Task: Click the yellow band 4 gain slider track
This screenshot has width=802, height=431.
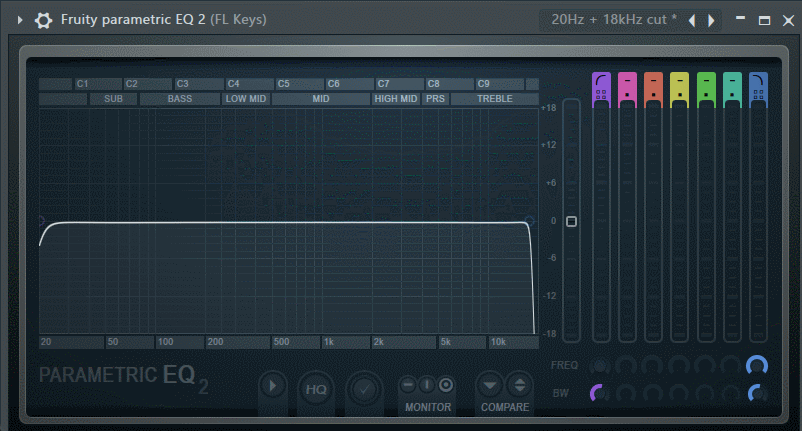Action: [679, 222]
